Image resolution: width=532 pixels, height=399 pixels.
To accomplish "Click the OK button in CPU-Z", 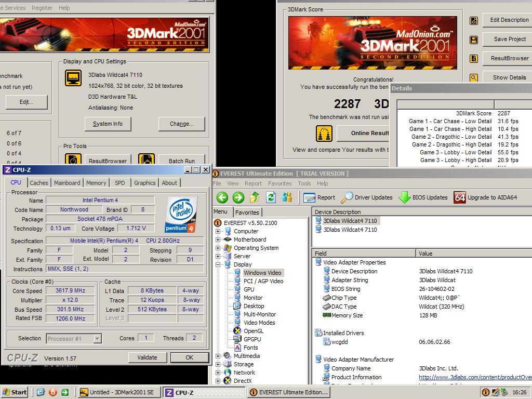I will (189, 357).
